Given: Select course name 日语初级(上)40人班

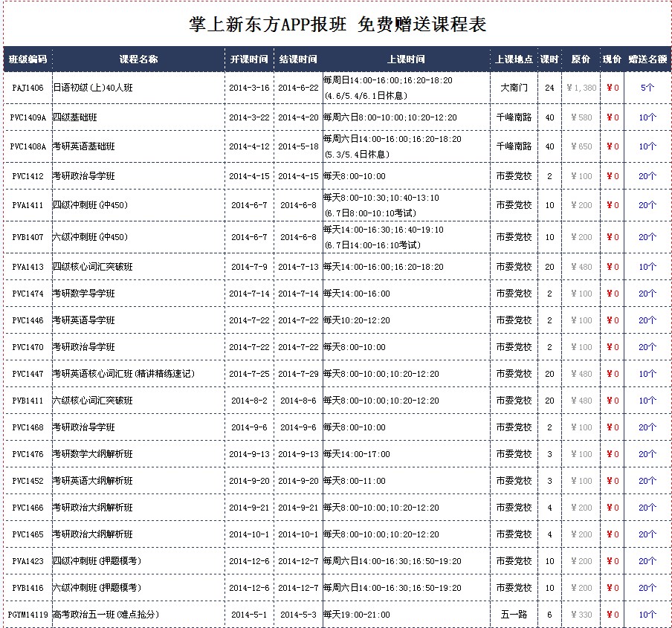Looking at the screenshot, I should coord(93,88).
